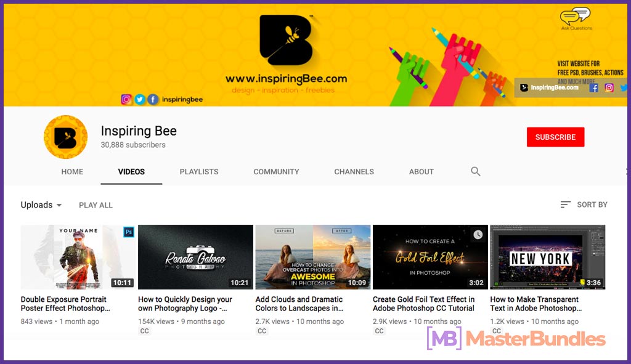Screen dimensions: 631x364
Task: Open the Facebook link in banner links box
Action: [593, 87]
